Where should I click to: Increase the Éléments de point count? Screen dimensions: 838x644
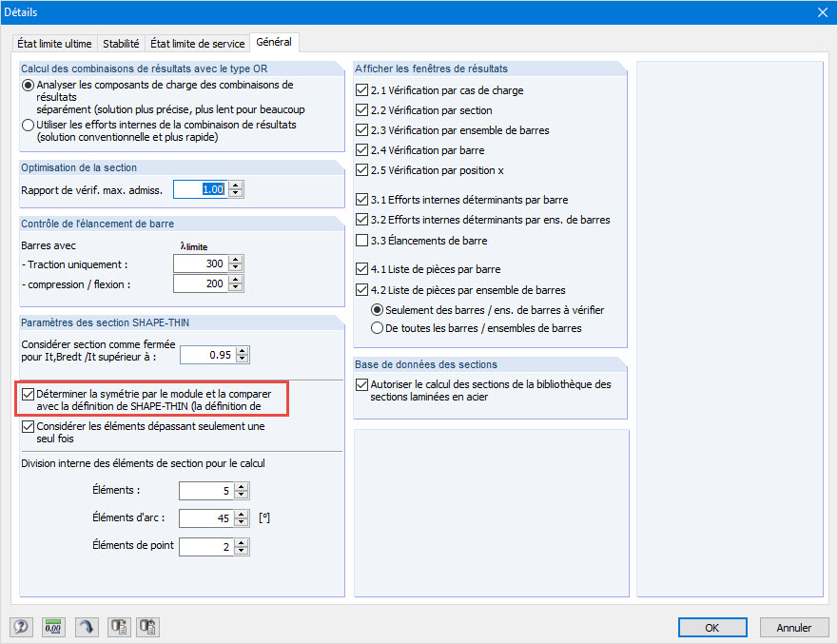[242, 542]
